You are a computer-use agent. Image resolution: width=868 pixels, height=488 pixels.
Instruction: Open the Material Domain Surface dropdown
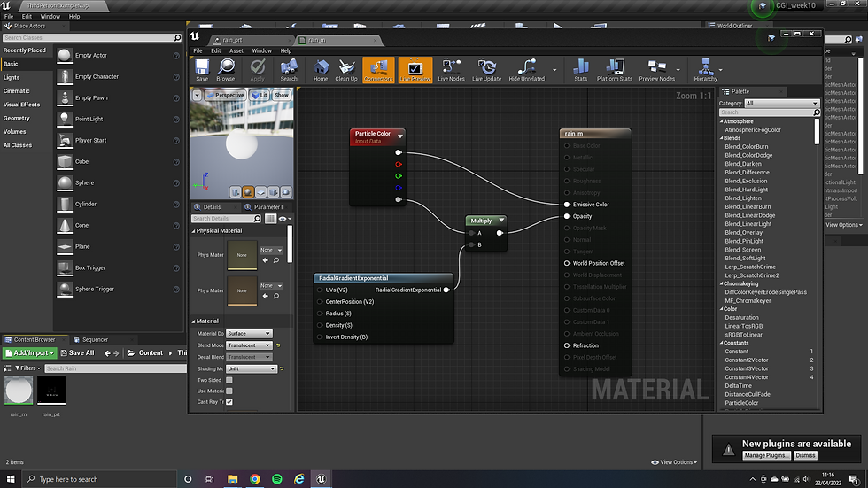point(249,334)
